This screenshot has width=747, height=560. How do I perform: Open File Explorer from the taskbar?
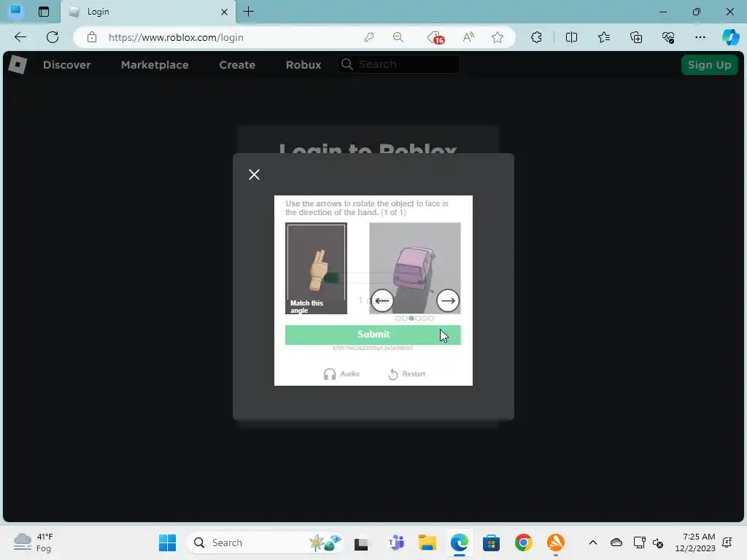(x=427, y=542)
